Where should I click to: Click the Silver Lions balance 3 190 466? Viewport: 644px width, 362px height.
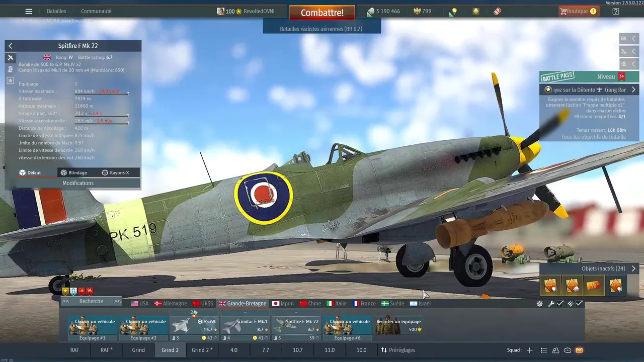[383, 11]
